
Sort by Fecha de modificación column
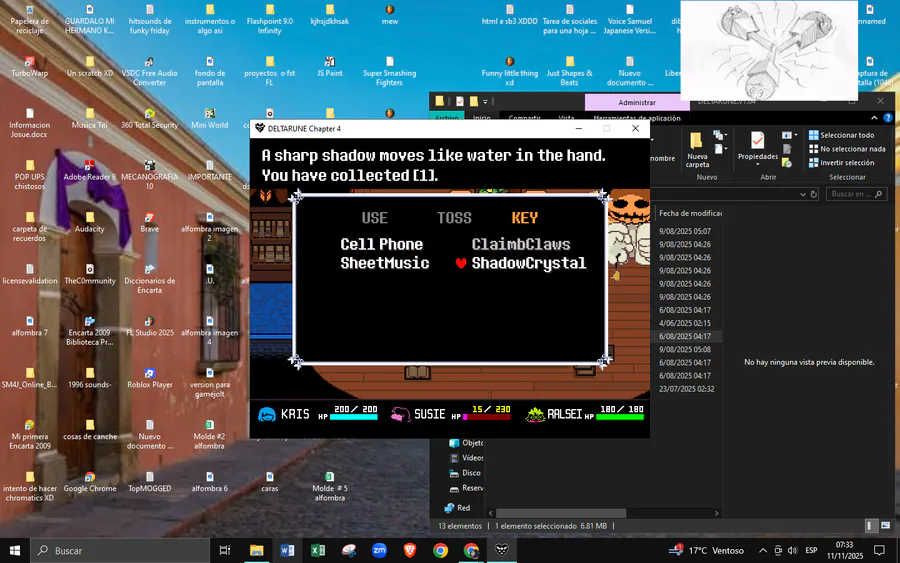coord(689,213)
